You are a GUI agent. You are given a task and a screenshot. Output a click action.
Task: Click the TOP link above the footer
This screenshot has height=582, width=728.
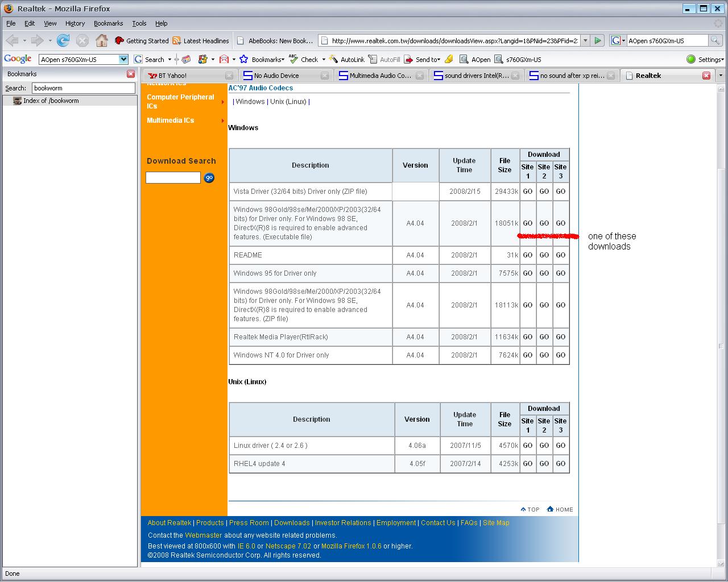click(530, 509)
